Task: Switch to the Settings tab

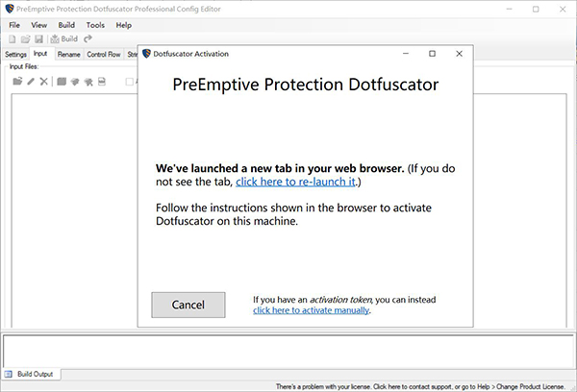Action: pyautogui.click(x=15, y=55)
